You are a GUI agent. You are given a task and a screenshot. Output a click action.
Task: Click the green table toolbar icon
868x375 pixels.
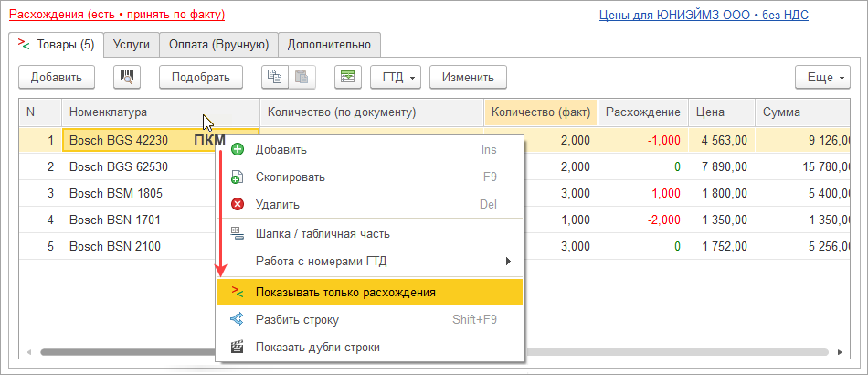347,78
